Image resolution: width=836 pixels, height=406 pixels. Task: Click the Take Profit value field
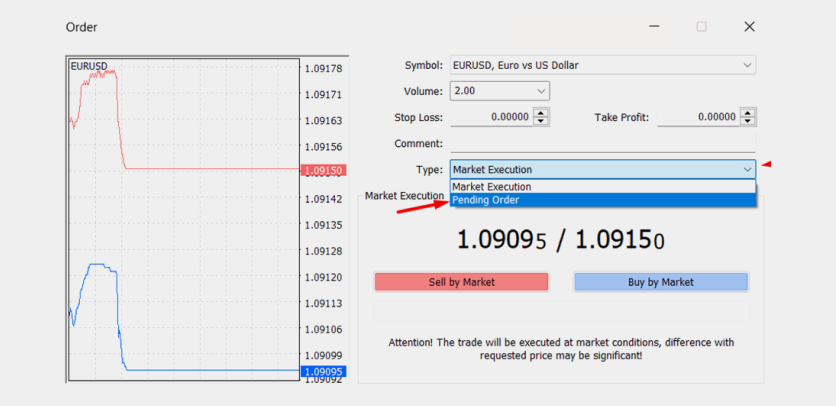click(697, 118)
